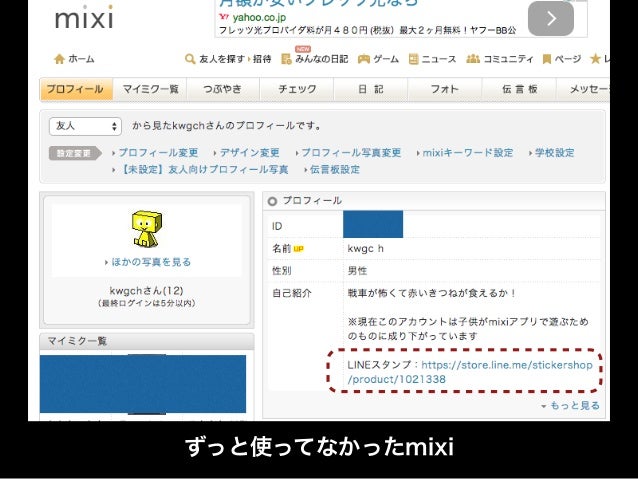Image resolution: width=638 pixels, height=479 pixels.
Task: Switch to the マイミク一覧 tab
Action: point(150,89)
